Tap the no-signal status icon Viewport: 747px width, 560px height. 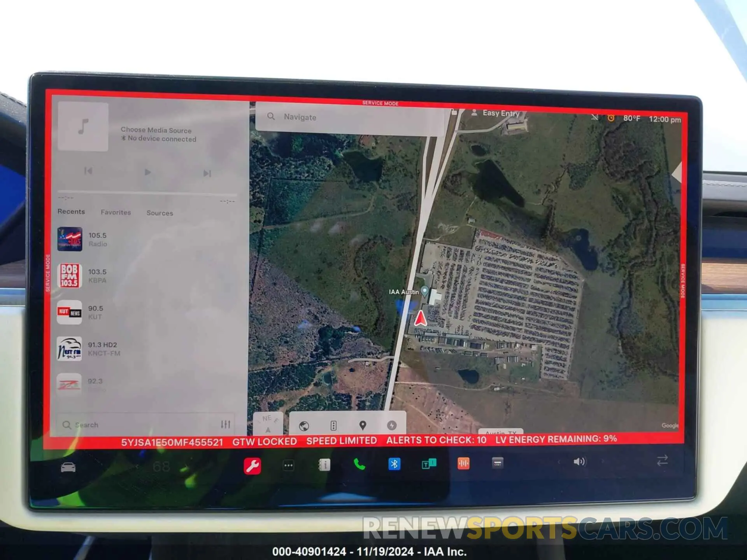click(594, 117)
